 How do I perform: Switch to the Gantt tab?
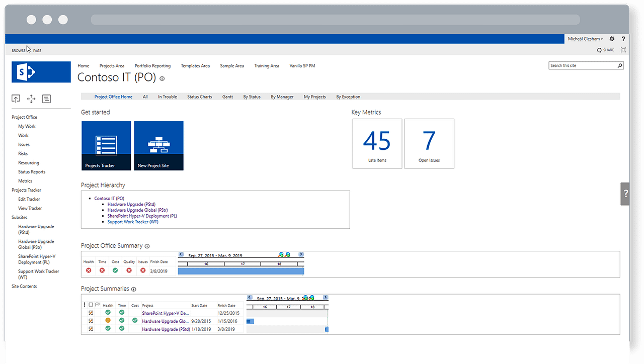click(227, 97)
